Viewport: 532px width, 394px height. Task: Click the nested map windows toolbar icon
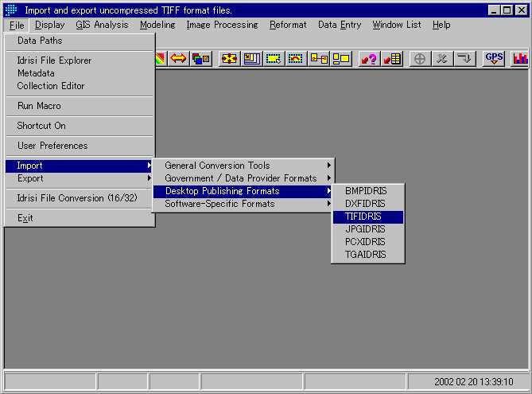tap(251, 59)
